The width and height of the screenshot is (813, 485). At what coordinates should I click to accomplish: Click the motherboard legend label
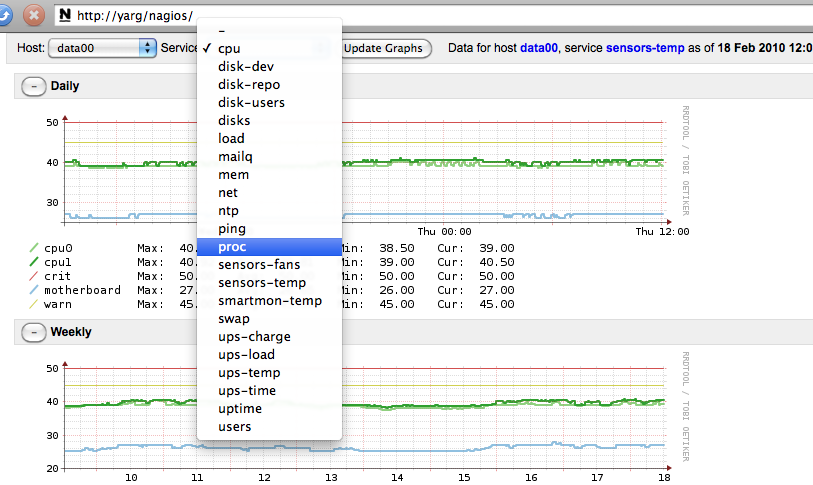click(82, 290)
